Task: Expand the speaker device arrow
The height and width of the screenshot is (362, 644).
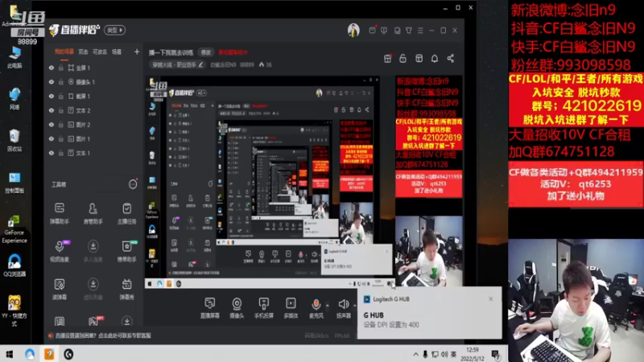Action: tap(354, 306)
